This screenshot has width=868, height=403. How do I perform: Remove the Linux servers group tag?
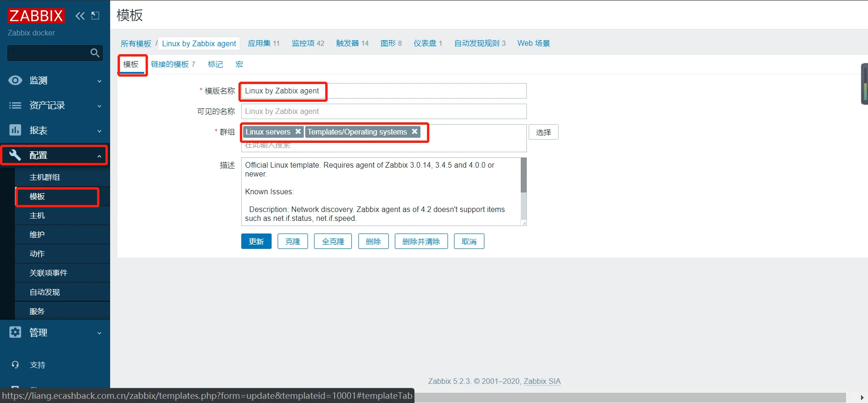pos(298,132)
